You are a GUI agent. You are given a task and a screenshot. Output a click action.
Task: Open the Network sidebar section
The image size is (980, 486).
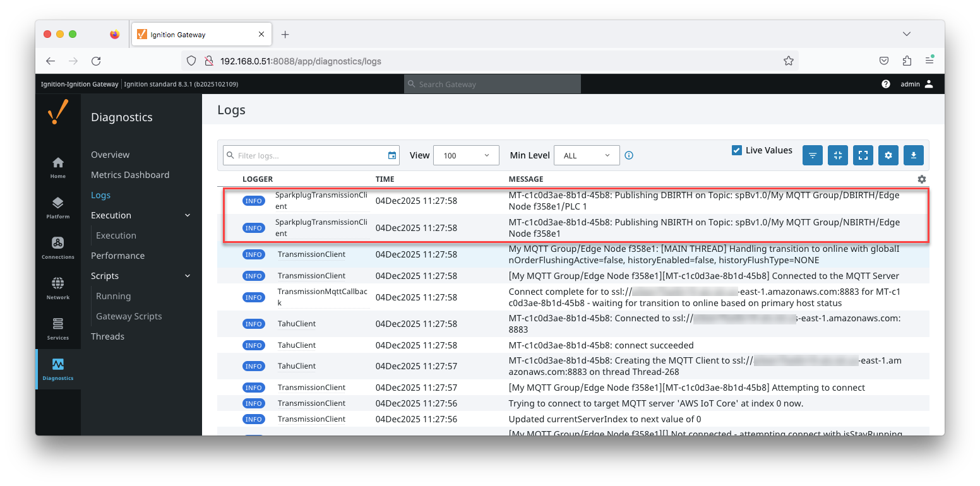(x=57, y=288)
